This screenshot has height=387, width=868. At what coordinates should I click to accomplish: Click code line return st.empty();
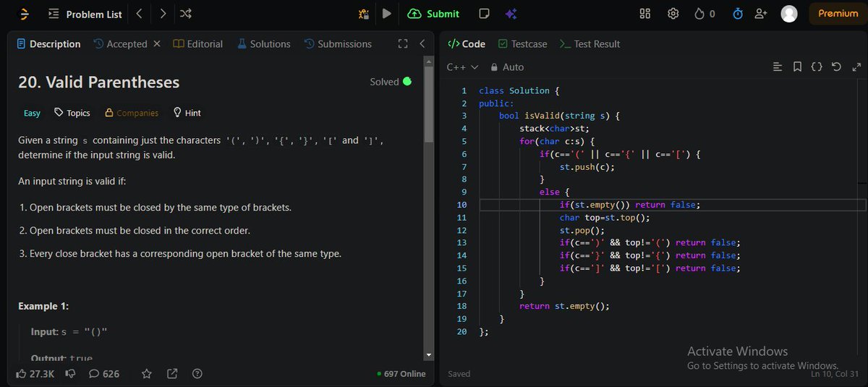tap(564, 306)
